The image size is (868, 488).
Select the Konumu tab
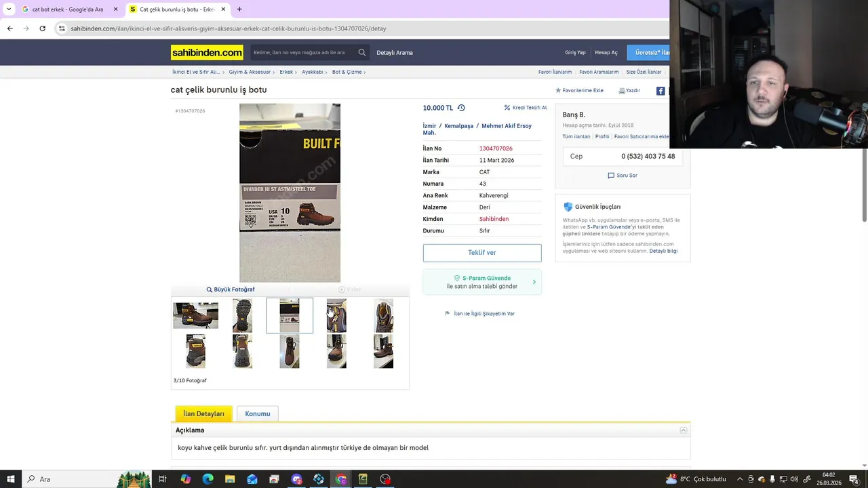[x=258, y=413]
